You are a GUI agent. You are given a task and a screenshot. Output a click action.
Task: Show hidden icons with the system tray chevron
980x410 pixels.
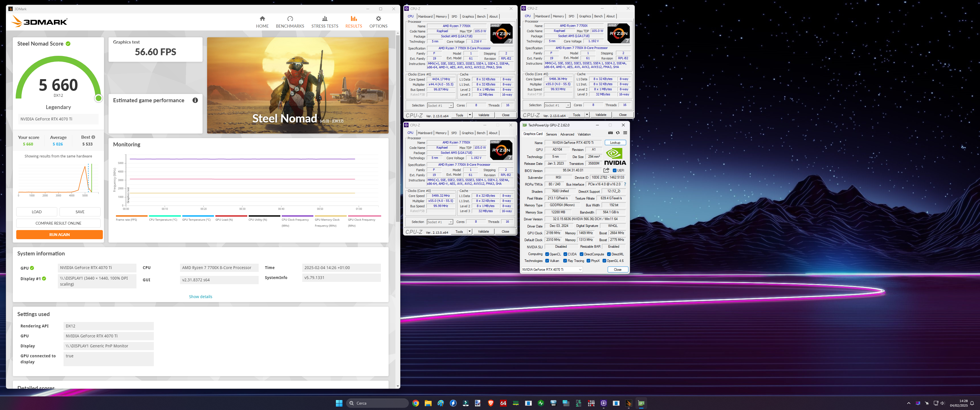coord(908,403)
